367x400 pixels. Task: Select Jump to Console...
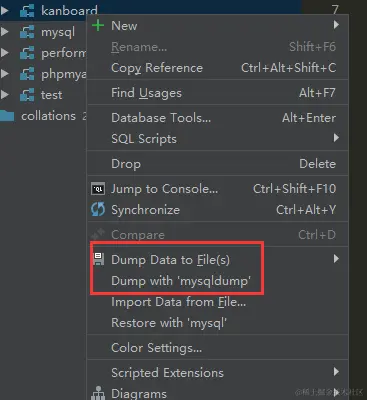click(x=218, y=189)
